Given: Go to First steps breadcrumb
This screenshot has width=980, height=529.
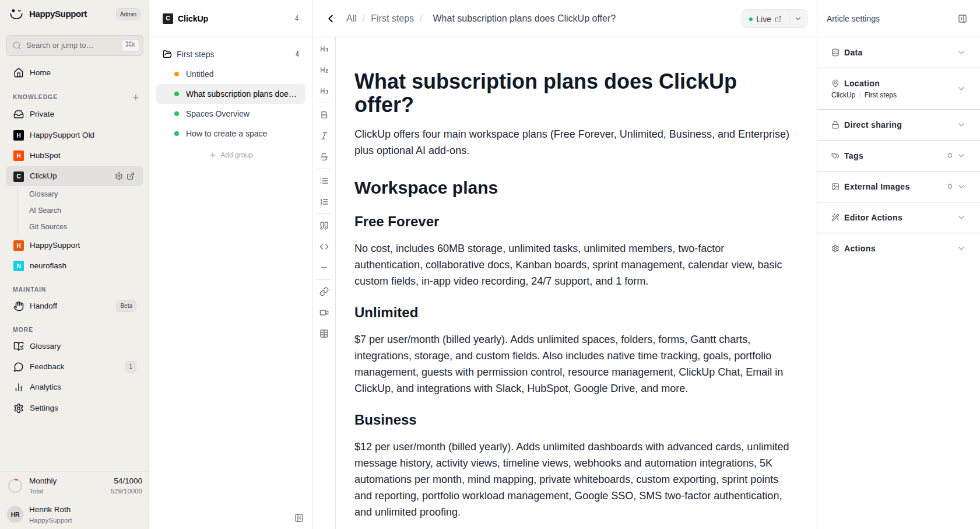Looking at the screenshot, I should click(x=392, y=19).
